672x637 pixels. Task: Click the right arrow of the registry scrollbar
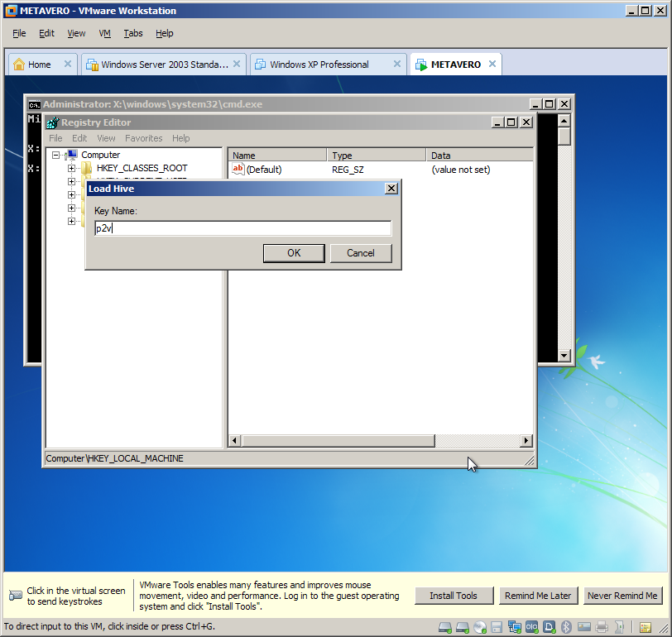pos(526,441)
